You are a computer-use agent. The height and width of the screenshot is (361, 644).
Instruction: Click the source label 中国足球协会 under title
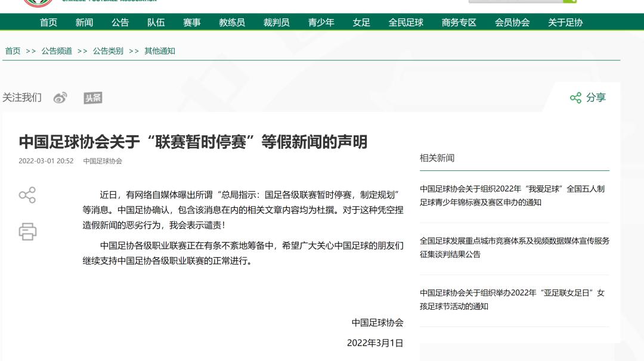[103, 161]
